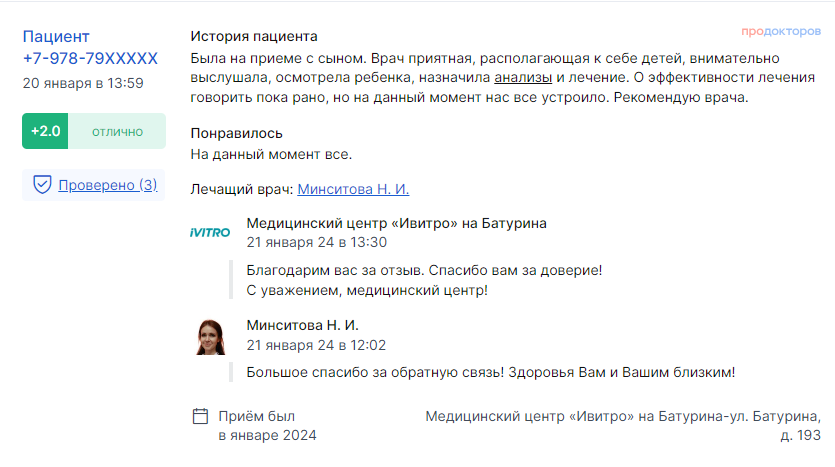The height and width of the screenshot is (467, 835).
Task: Click the calendar icon near appointment date
Action: pyautogui.click(x=200, y=416)
